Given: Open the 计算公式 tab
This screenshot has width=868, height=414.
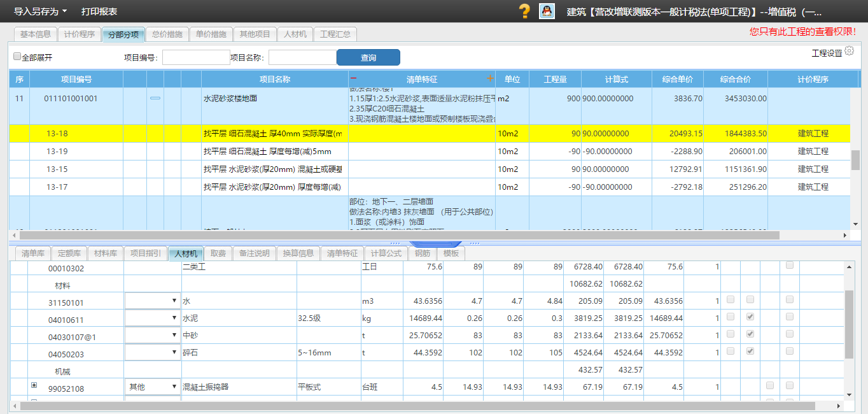Looking at the screenshot, I should pos(386,253).
